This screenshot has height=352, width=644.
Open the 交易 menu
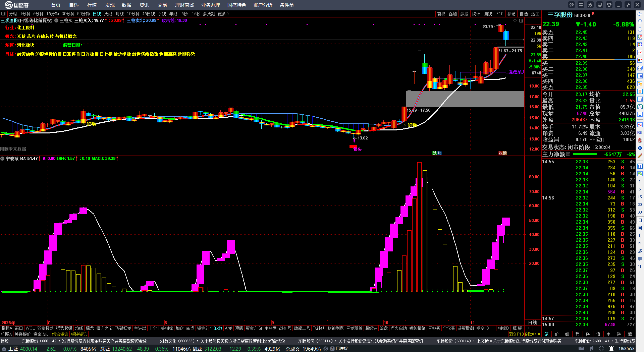tap(162, 5)
